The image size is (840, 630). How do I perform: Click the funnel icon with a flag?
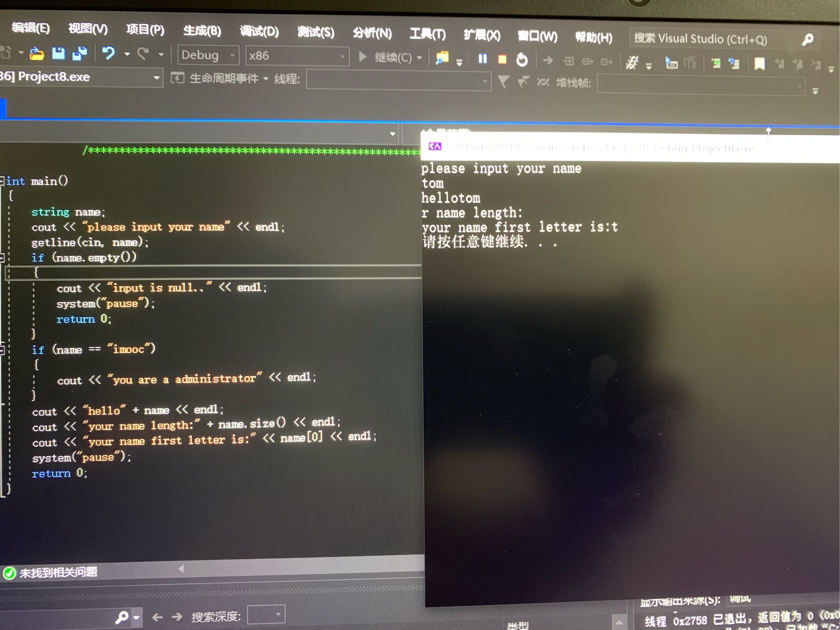pyautogui.click(x=523, y=82)
